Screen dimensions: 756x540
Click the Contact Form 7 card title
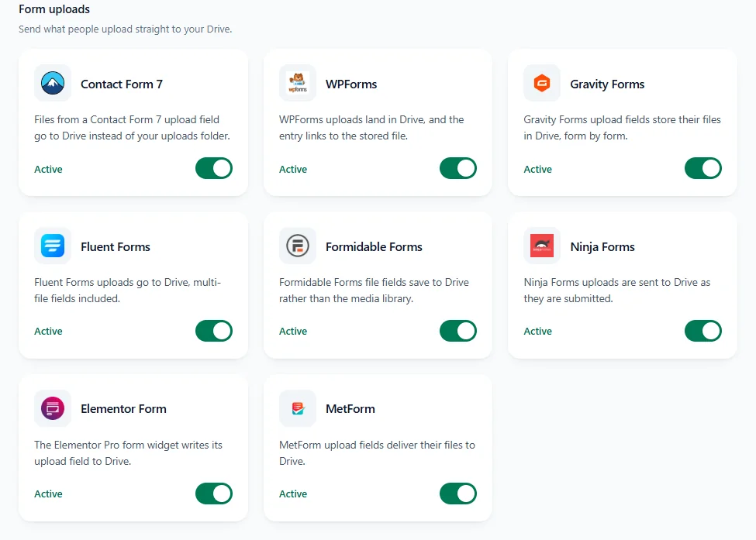tap(122, 84)
